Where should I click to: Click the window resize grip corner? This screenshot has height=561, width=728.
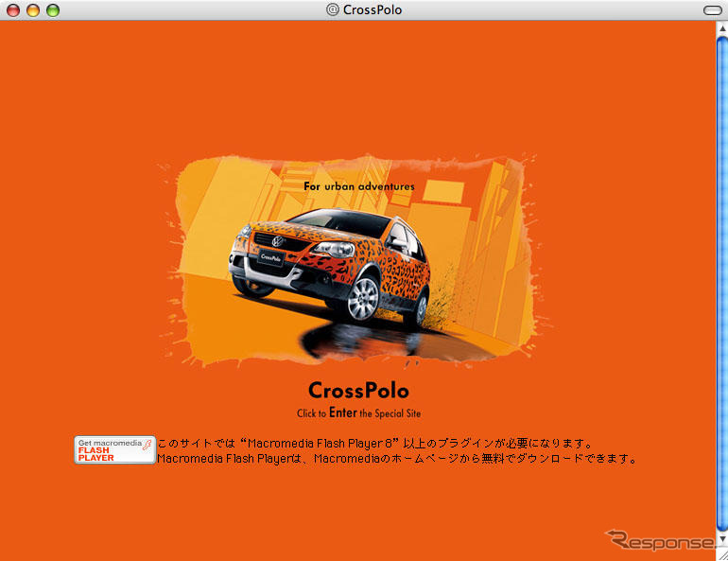click(x=722, y=554)
